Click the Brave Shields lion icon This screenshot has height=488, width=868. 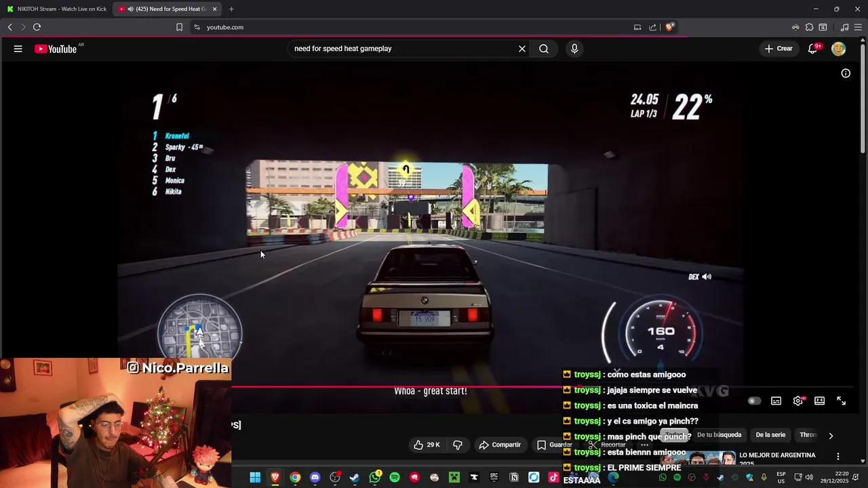[669, 27]
